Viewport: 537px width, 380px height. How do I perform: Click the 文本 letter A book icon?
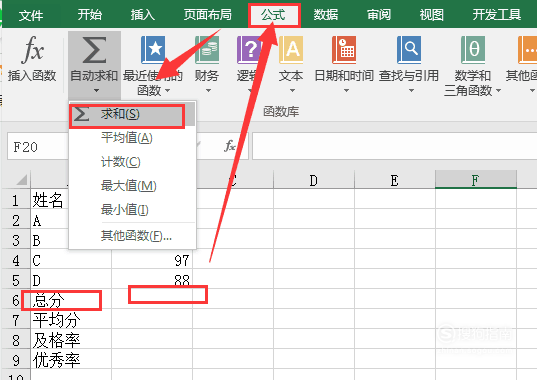point(291,50)
